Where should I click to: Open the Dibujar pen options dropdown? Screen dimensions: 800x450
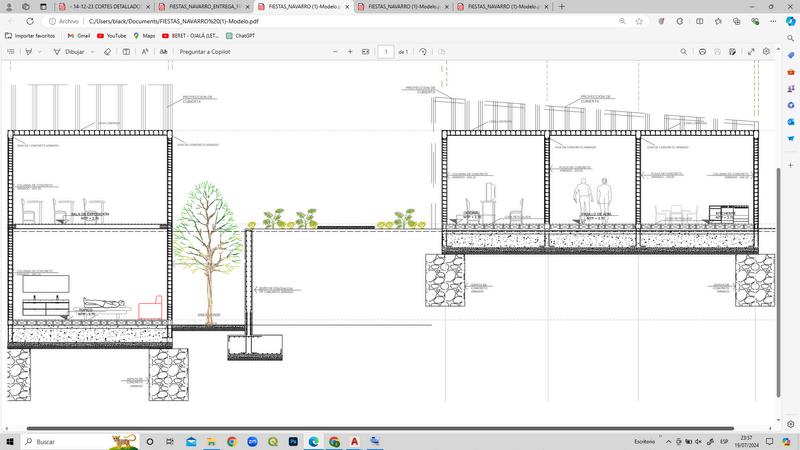[x=92, y=52]
